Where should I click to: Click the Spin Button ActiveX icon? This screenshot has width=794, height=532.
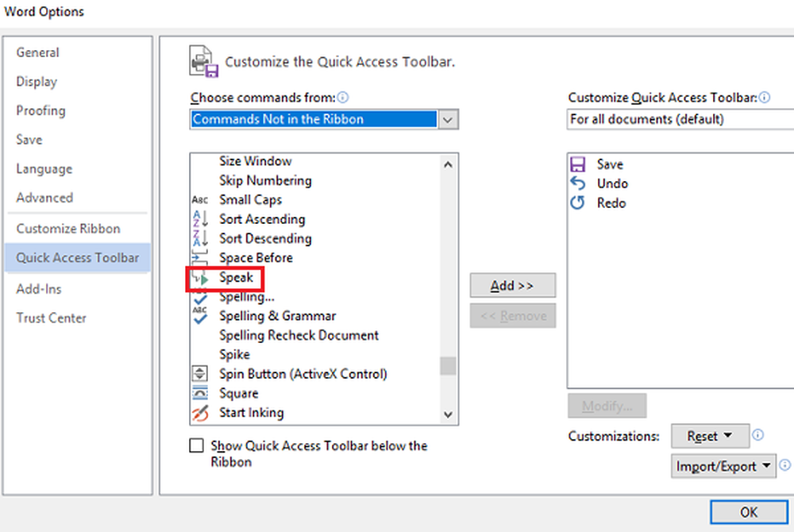200,373
